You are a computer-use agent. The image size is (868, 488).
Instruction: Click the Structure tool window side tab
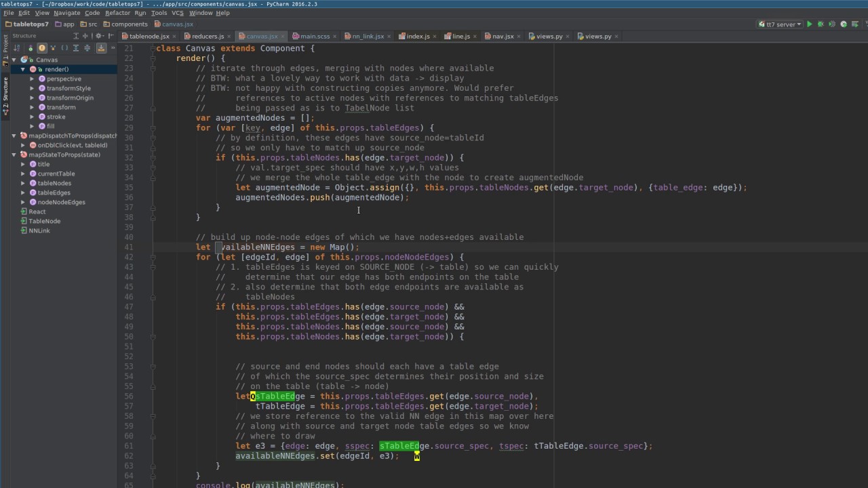pos(5,95)
